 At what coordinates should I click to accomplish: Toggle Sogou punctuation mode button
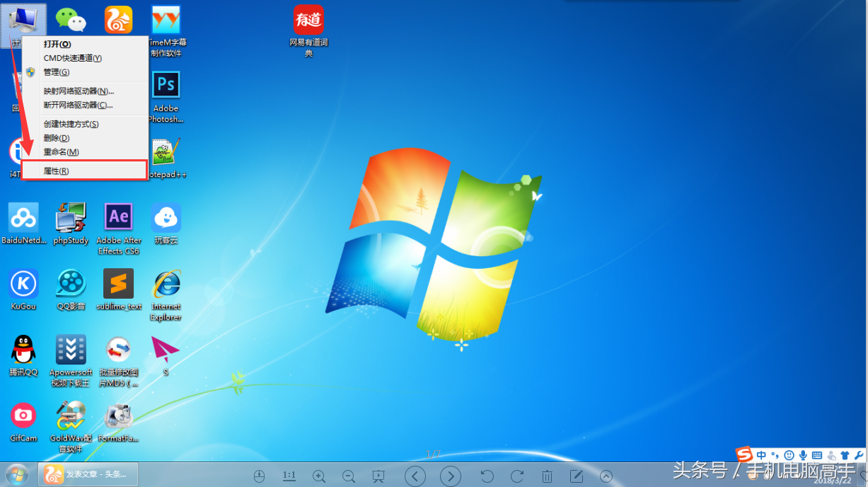click(x=775, y=454)
